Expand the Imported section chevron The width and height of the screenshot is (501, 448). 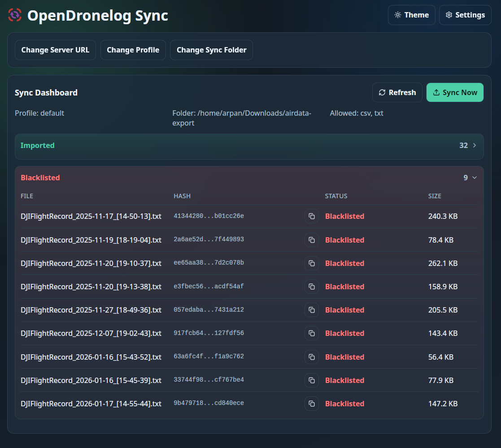pos(475,145)
